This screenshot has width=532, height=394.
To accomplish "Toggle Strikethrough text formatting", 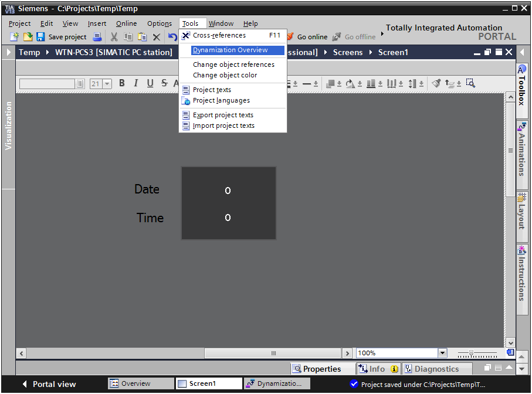I will pos(164,83).
